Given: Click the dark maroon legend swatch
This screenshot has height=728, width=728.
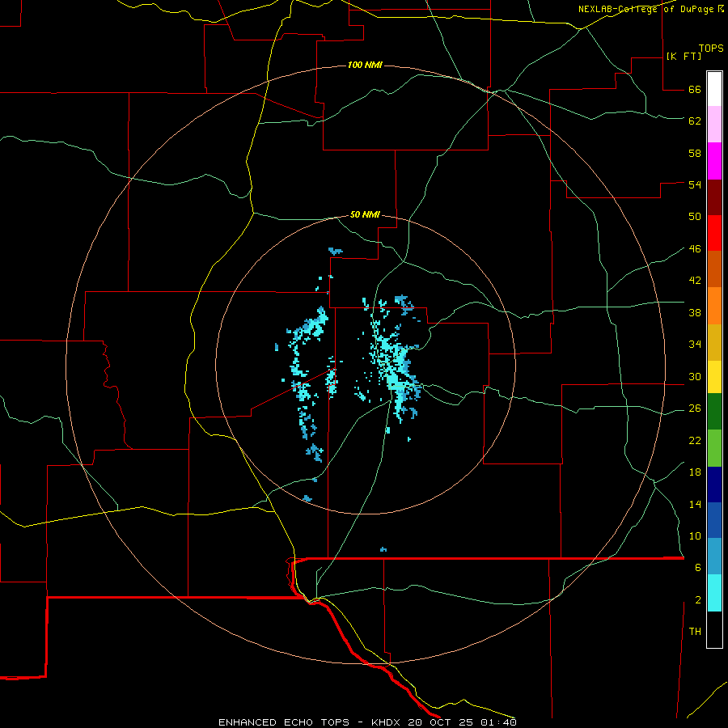Looking at the screenshot, I should click(714, 197).
